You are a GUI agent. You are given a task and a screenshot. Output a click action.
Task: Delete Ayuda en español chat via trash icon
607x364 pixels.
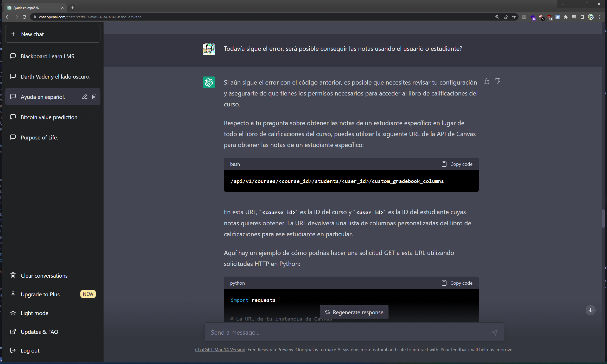coord(94,97)
